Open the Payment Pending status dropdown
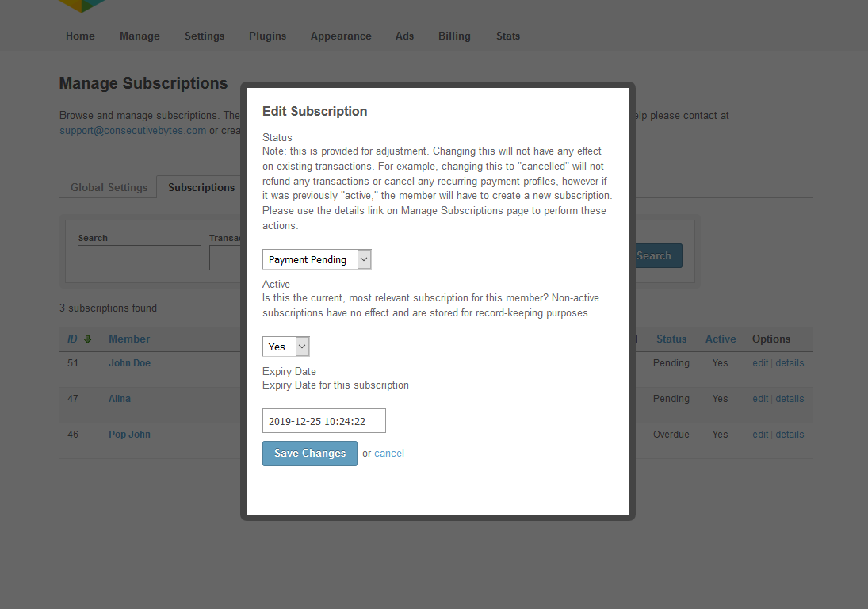Screen dimensions: 868x609 pos(316,259)
